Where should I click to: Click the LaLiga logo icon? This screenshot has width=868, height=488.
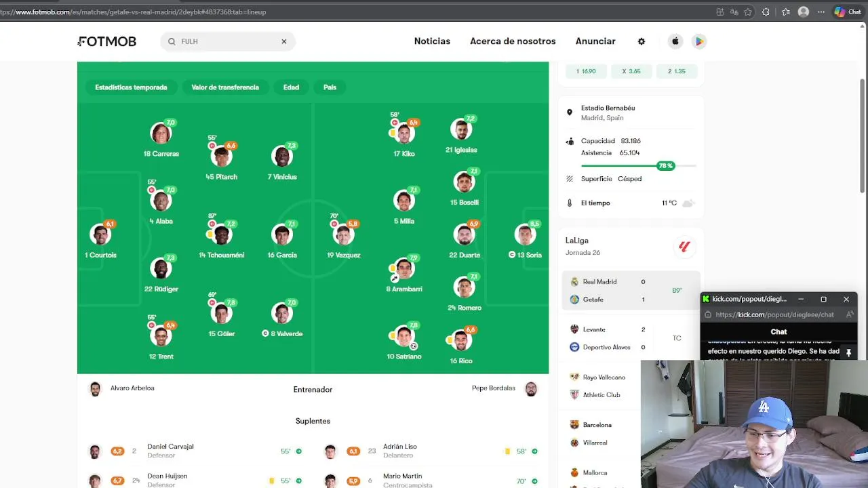coord(684,247)
